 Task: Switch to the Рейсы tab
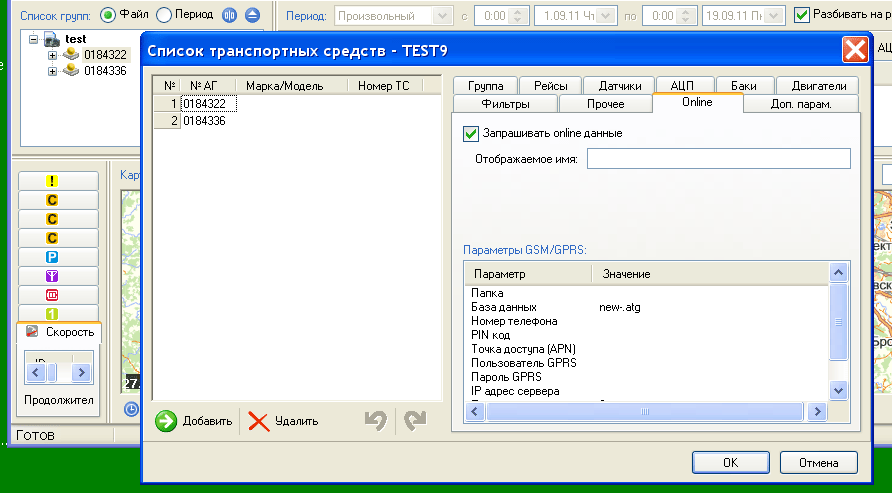pyautogui.click(x=550, y=86)
